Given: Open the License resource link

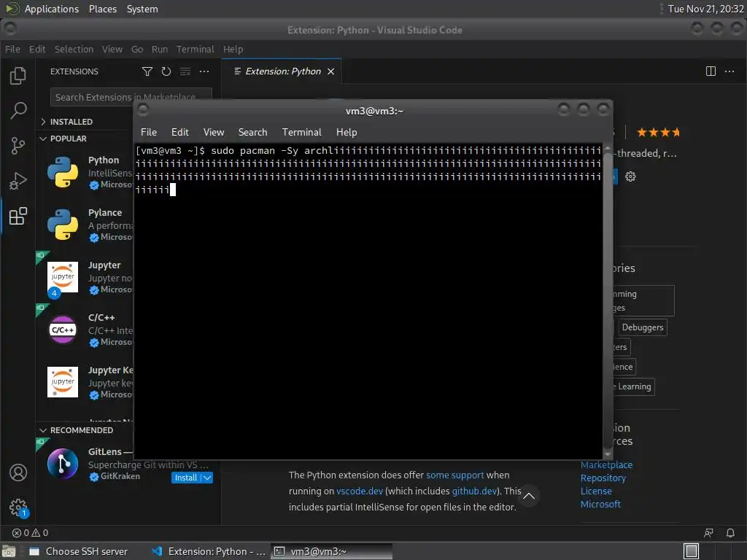Looking at the screenshot, I should click(596, 491).
